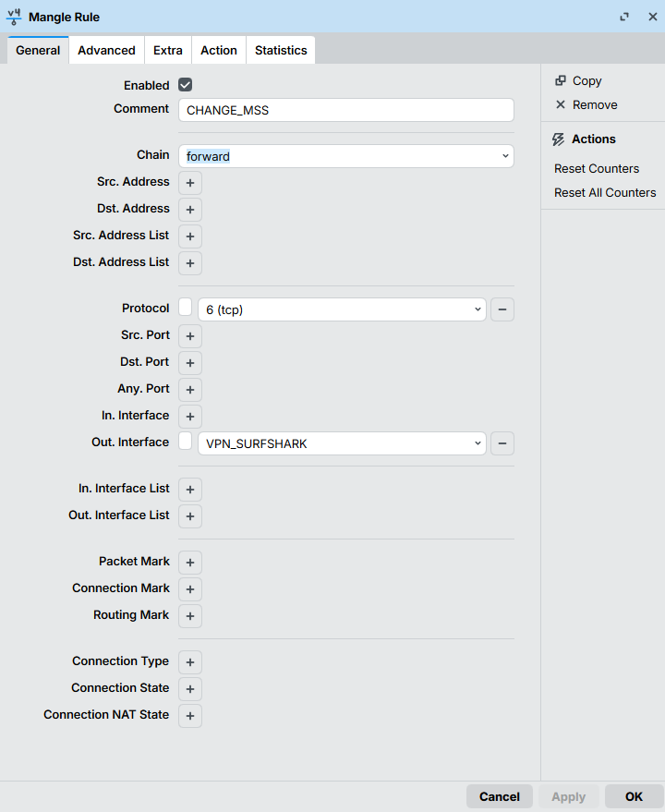Open the Chain dropdown
Viewport: 665px width, 812px height.
345,156
